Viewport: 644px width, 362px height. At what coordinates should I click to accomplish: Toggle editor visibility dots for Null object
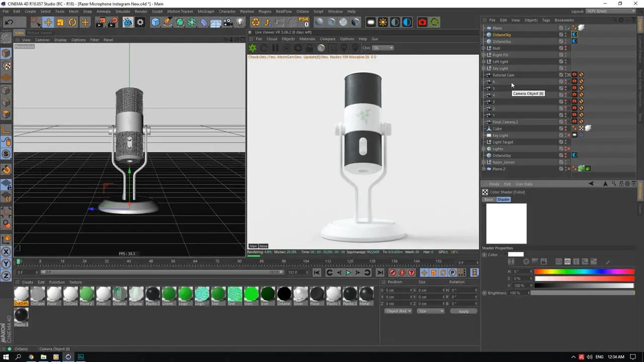click(x=566, y=48)
